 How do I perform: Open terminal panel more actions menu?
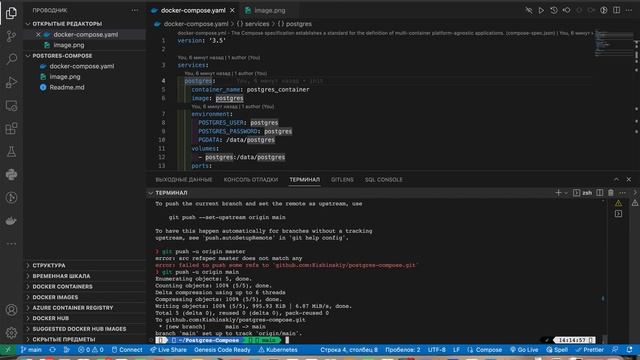click(622, 193)
